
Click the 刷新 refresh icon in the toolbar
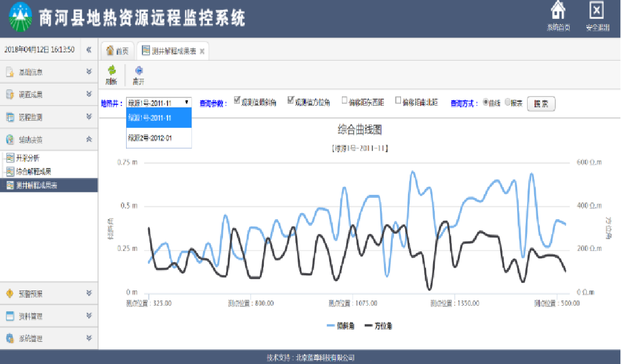point(111,71)
